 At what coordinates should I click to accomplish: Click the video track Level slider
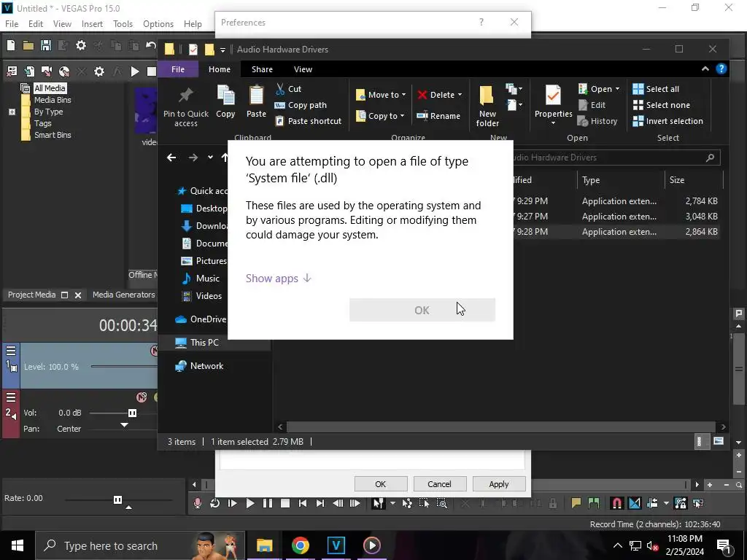pos(124,367)
